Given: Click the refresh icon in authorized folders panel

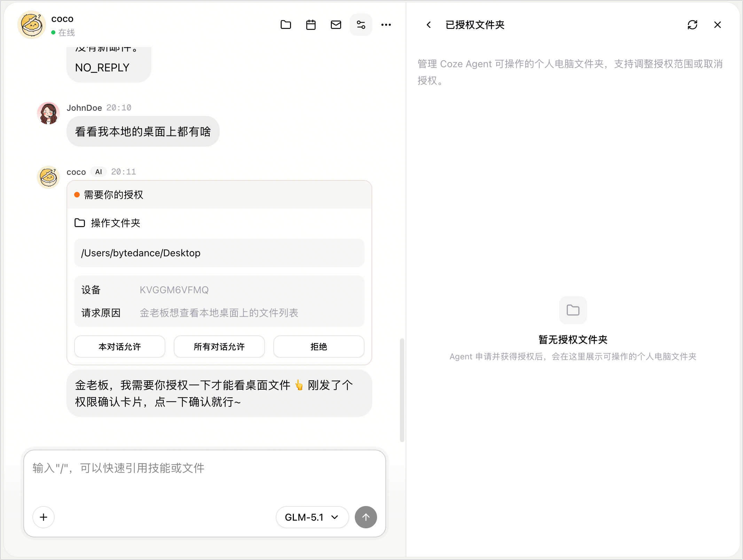Looking at the screenshot, I should pos(692,25).
